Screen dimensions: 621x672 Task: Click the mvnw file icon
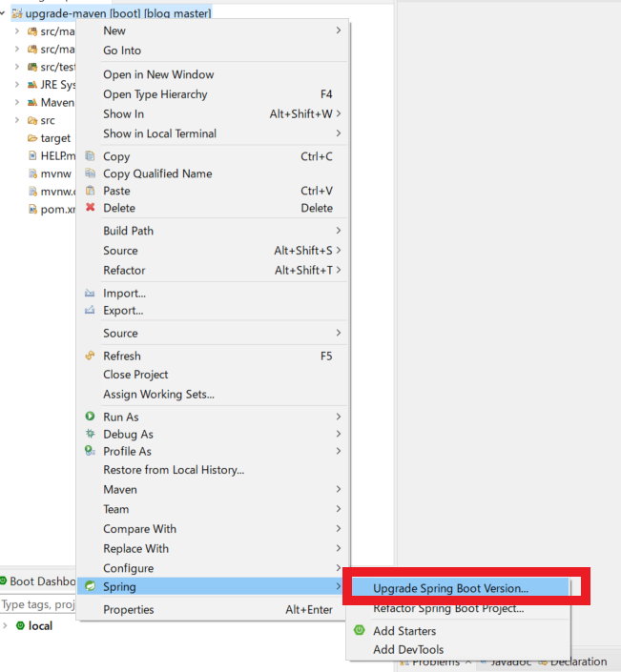(x=32, y=173)
